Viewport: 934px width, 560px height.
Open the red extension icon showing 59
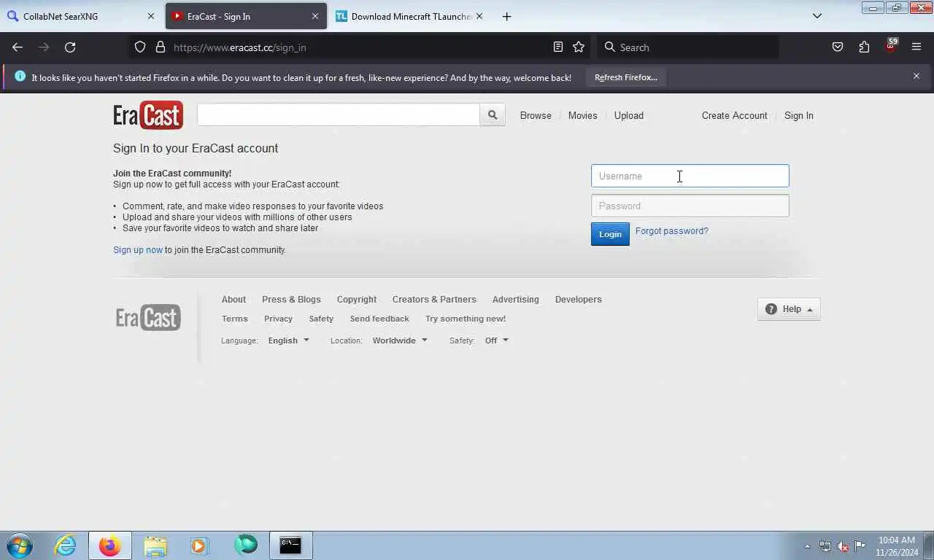point(891,46)
